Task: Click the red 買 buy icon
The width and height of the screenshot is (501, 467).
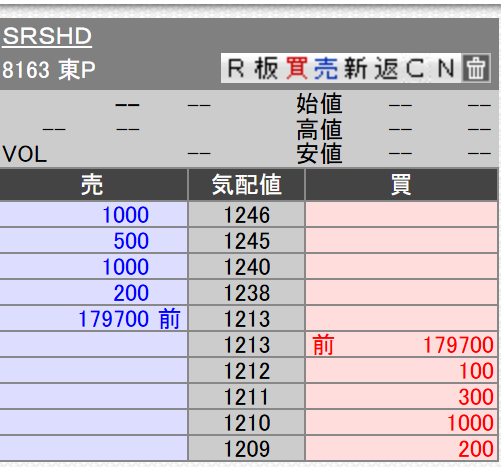Action: (x=297, y=68)
